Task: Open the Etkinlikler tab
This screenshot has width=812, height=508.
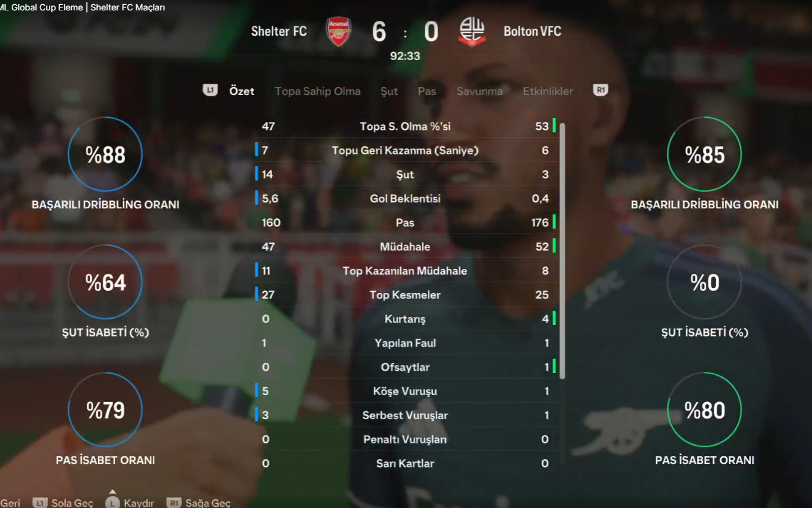Action: pos(548,91)
